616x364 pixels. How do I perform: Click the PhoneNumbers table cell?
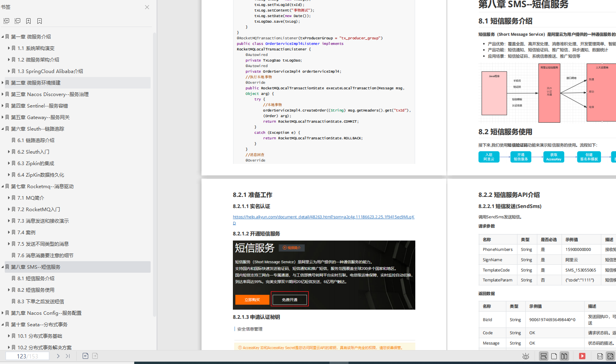(x=498, y=249)
